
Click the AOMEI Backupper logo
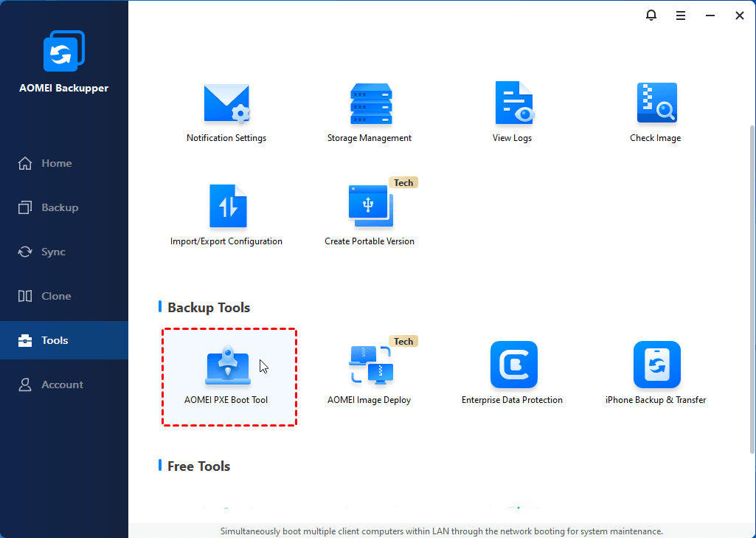click(64, 51)
